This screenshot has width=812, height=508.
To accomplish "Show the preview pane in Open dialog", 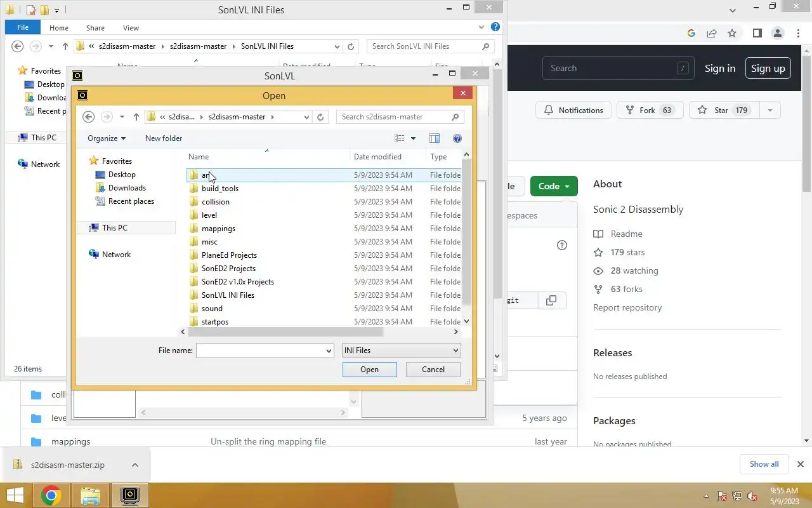I will coord(435,138).
